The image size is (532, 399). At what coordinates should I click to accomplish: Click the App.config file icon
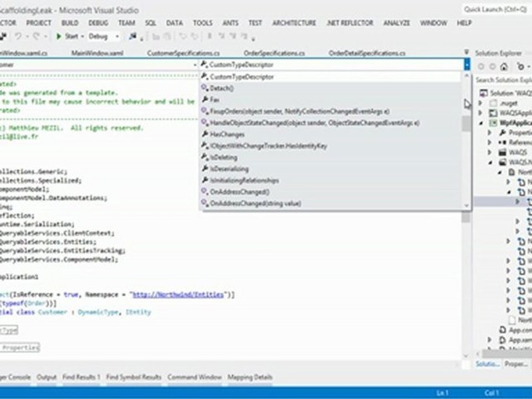coord(503,330)
